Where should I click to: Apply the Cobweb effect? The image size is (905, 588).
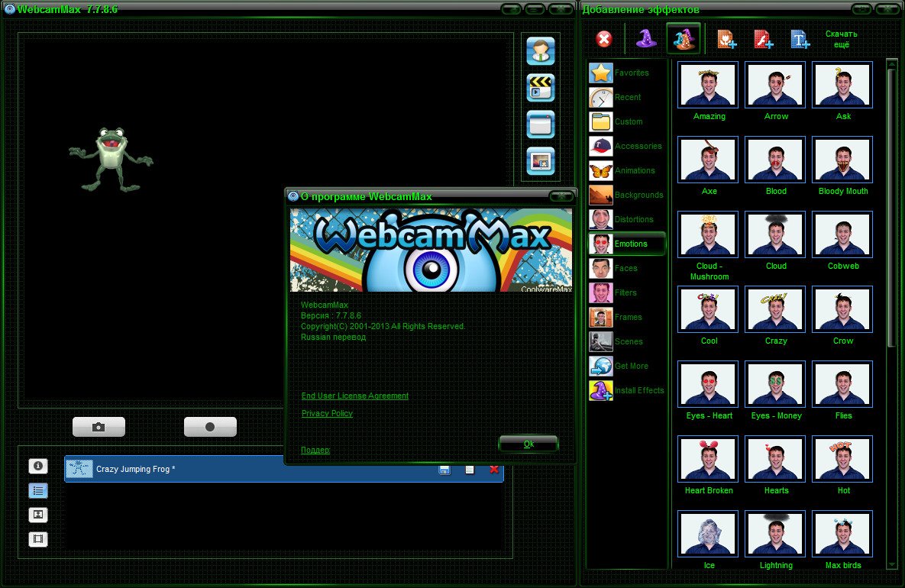coord(842,234)
